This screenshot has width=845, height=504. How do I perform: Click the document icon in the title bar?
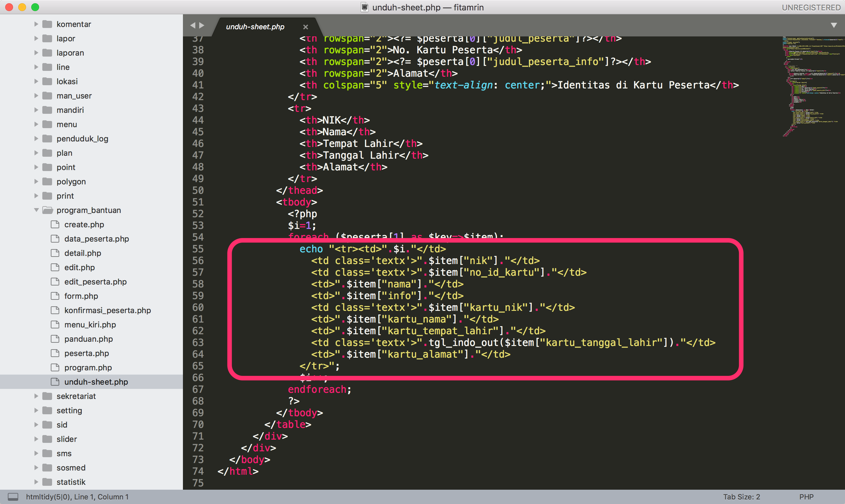[364, 7]
